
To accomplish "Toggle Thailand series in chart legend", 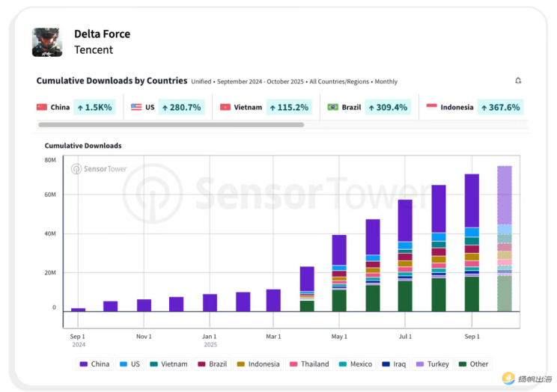I will [x=308, y=364].
